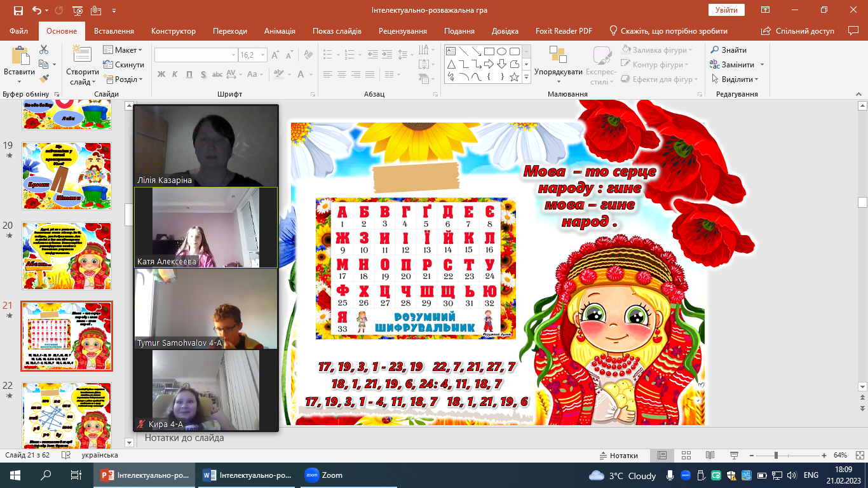The height and width of the screenshot is (488, 868).
Task: Click the Замінити replace button
Action: tap(737, 65)
